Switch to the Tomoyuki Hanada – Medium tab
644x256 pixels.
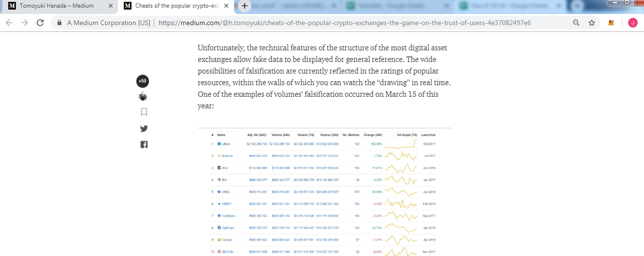(61, 6)
